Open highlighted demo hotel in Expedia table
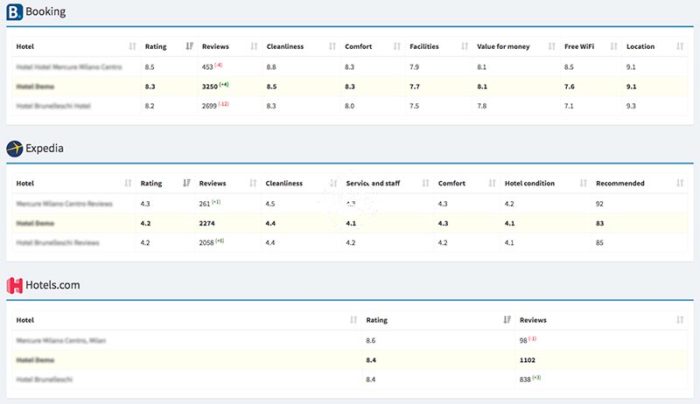The height and width of the screenshot is (404, 700). tap(35, 223)
